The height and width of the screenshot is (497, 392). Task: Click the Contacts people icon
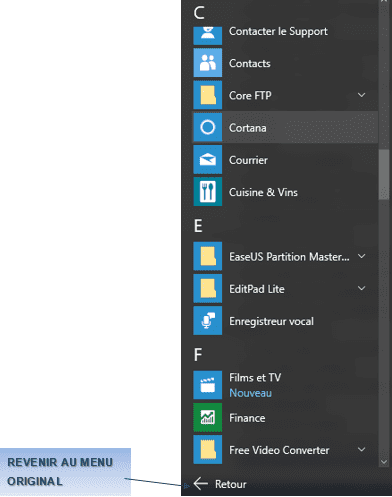(x=208, y=63)
